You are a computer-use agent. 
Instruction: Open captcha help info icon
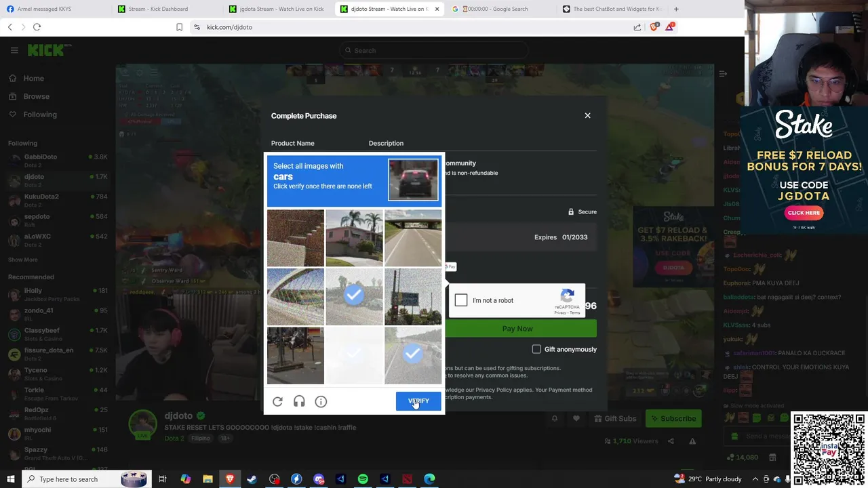(321, 402)
